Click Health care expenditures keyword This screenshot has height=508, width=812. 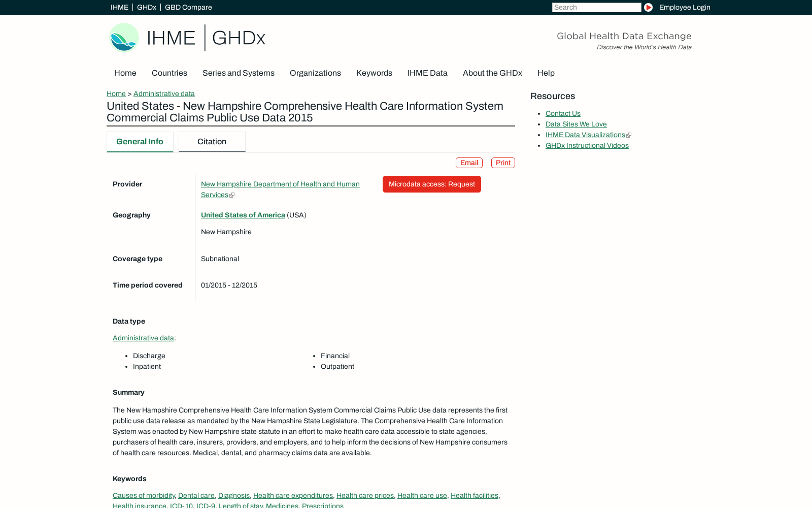pyautogui.click(x=293, y=495)
